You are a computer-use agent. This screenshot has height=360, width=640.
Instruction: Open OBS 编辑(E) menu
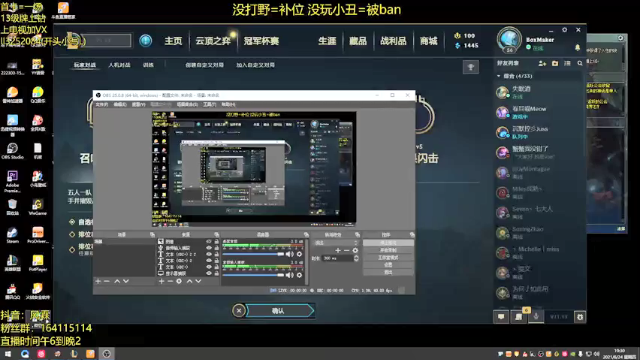coord(120,104)
